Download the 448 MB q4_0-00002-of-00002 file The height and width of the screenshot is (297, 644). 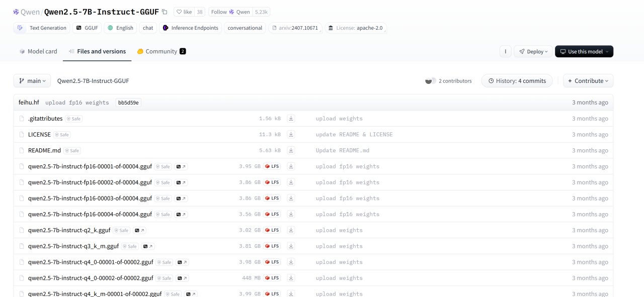pyautogui.click(x=291, y=278)
